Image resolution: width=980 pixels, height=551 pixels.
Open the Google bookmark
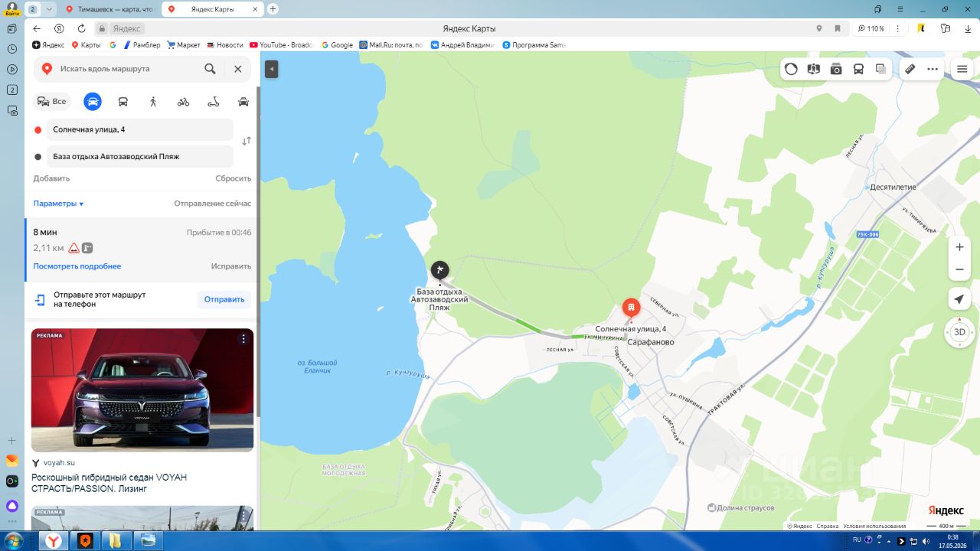(337, 45)
